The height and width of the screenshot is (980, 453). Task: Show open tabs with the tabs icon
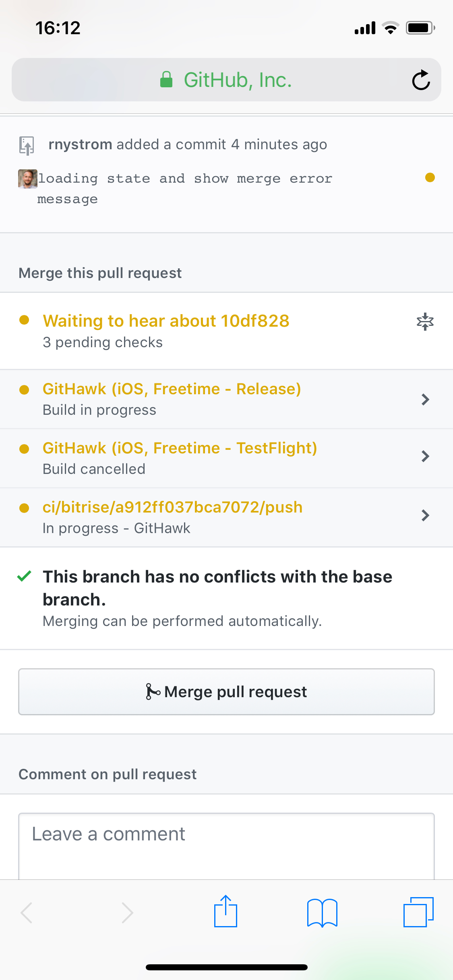(x=418, y=912)
